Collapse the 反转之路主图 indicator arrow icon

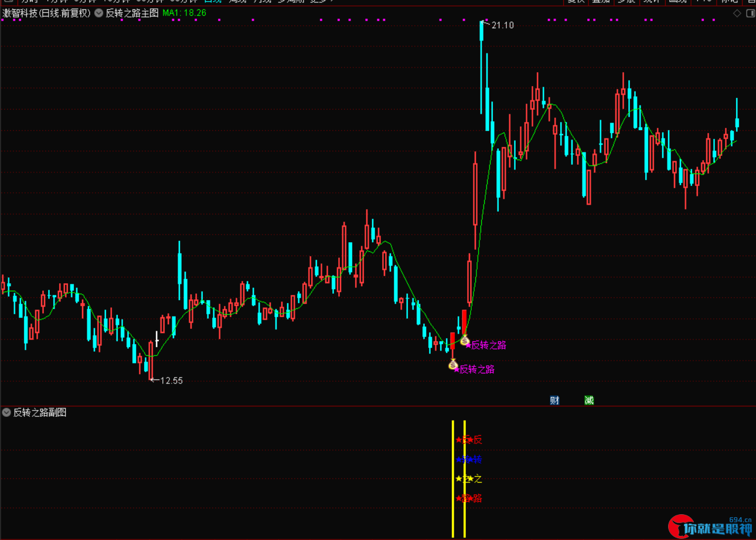98,13
